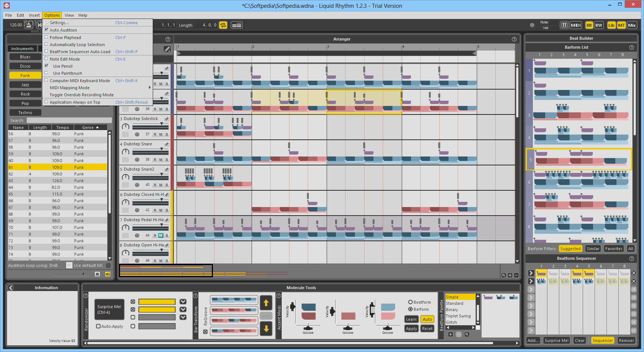Click the keyboard icon next to the loop button
The image size is (644, 352).
236,25
